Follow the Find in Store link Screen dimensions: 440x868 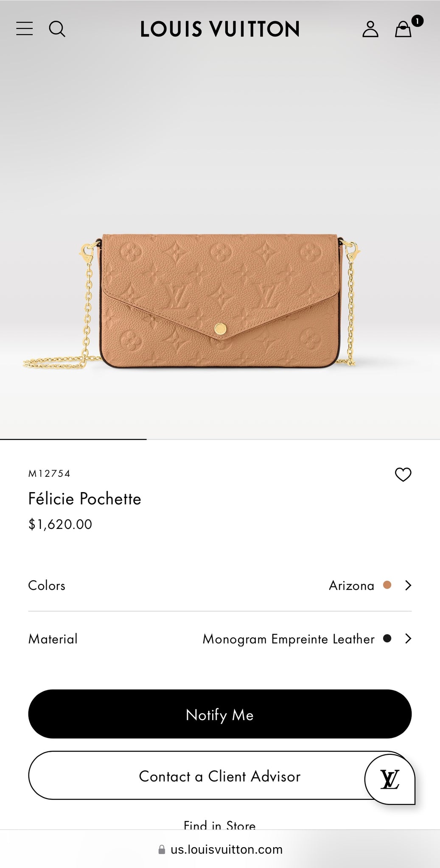(219, 825)
